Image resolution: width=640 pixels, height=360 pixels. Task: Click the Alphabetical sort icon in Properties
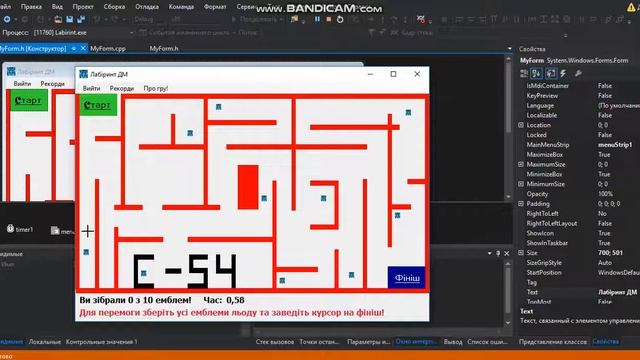536,73
